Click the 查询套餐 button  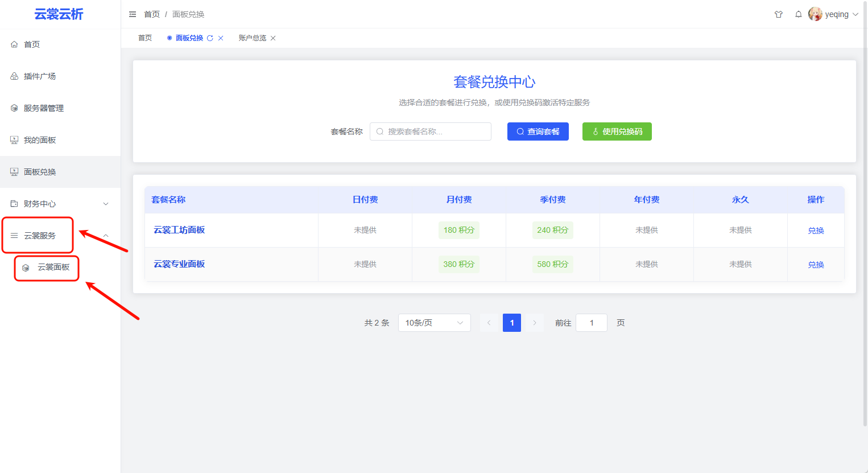point(538,131)
